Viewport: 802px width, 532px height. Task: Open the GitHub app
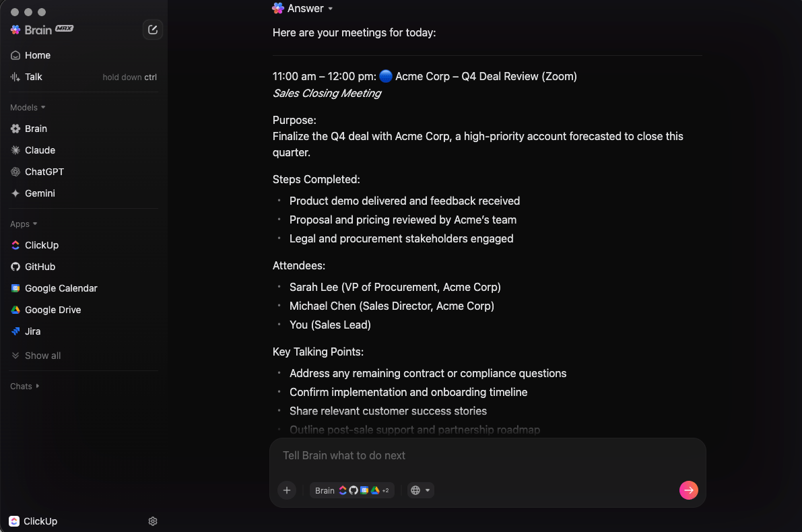[40, 267]
